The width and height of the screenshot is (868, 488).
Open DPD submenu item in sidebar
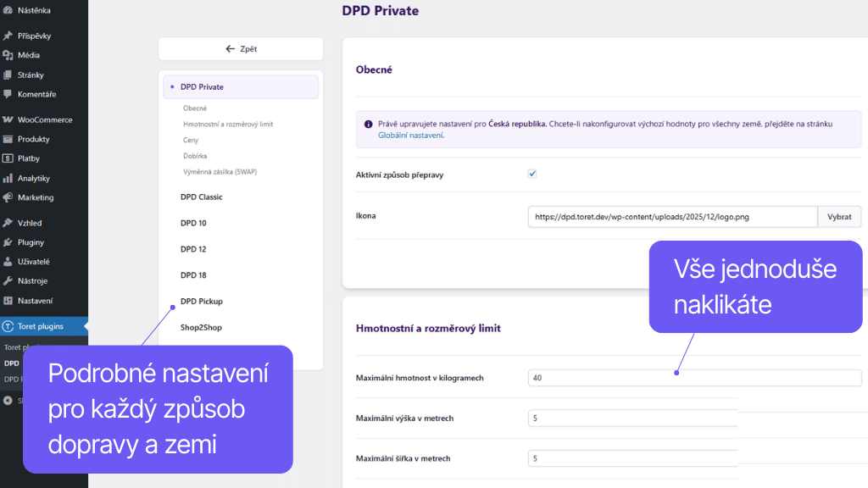click(x=12, y=363)
